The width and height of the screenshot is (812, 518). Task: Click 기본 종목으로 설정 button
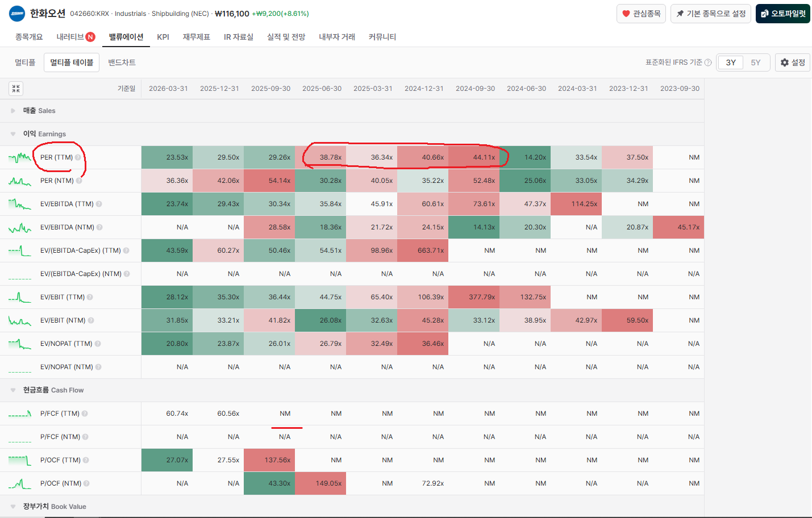pyautogui.click(x=711, y=14)
